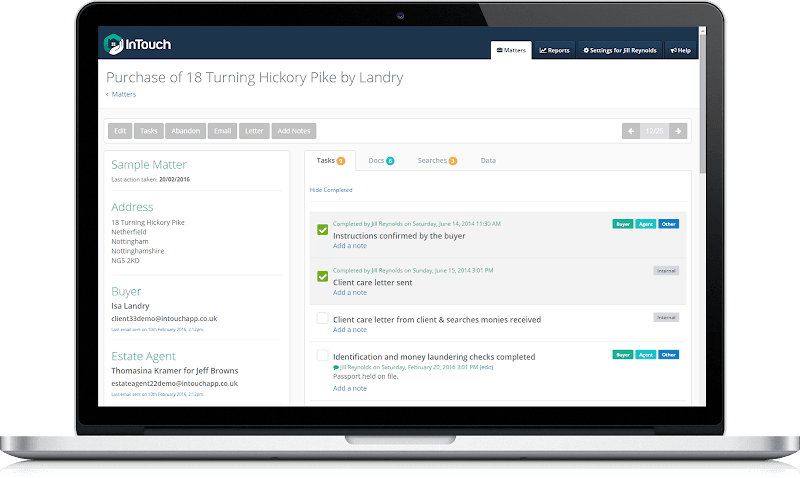Click the page vertical scrollbar

(x=703, y=102)
